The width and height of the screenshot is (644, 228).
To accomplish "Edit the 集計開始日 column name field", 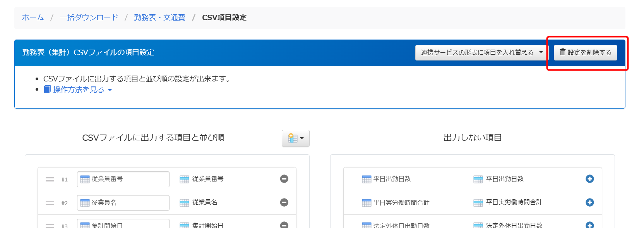I will [x=123, y=224].
